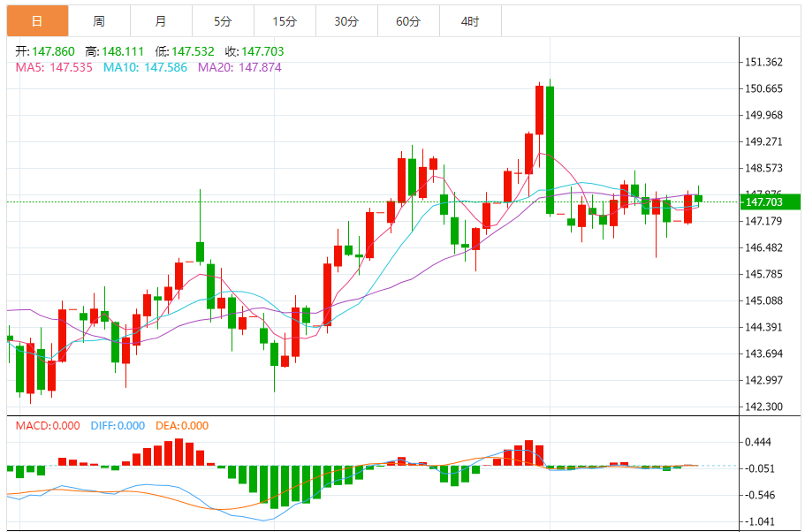Click the -0.546 MACD axis label
805x532 pixels.
click(x=760, y=495)
